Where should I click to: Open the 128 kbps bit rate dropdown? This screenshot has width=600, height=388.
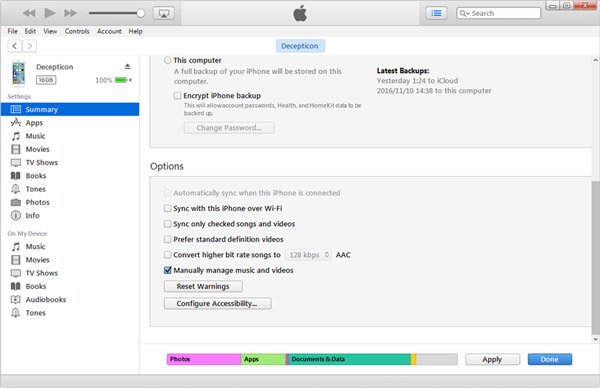tap(309, 255)
